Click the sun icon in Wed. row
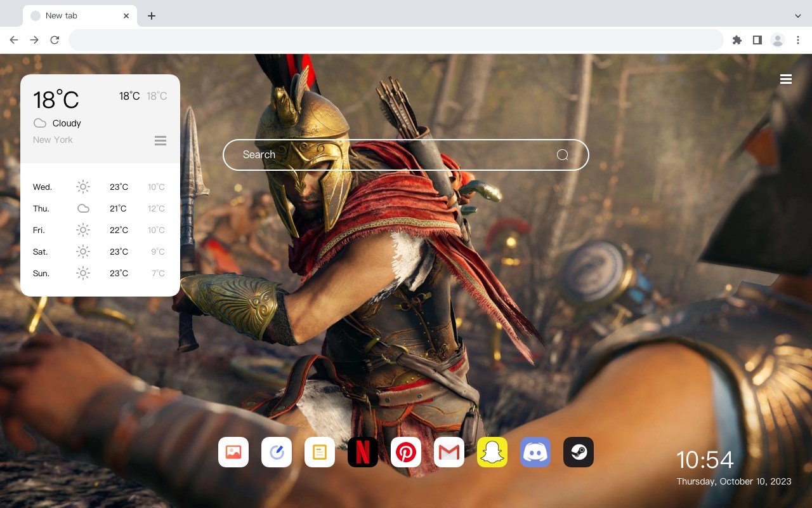Screen dimensions: 812x508 tap(83, 187)
